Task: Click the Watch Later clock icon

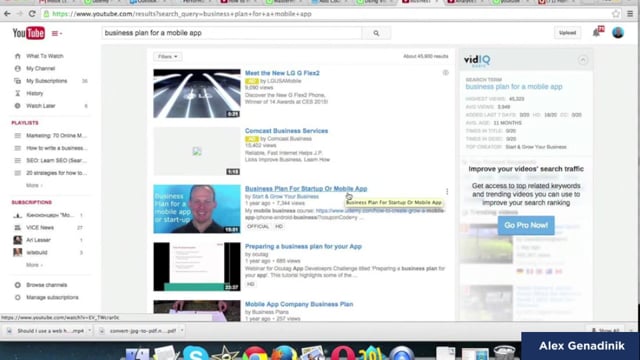Action: (x=18, y=106)
